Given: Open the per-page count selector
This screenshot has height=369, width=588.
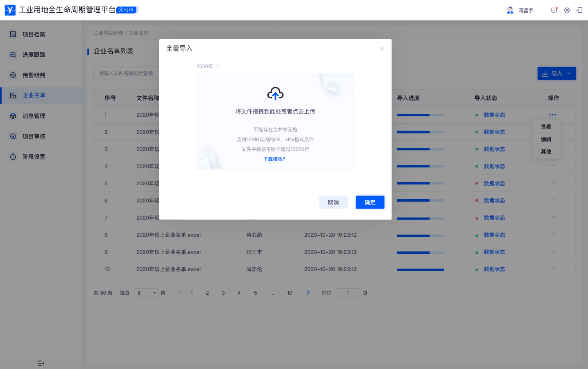Looking at the screenshot, I should (x=146, y=293).
